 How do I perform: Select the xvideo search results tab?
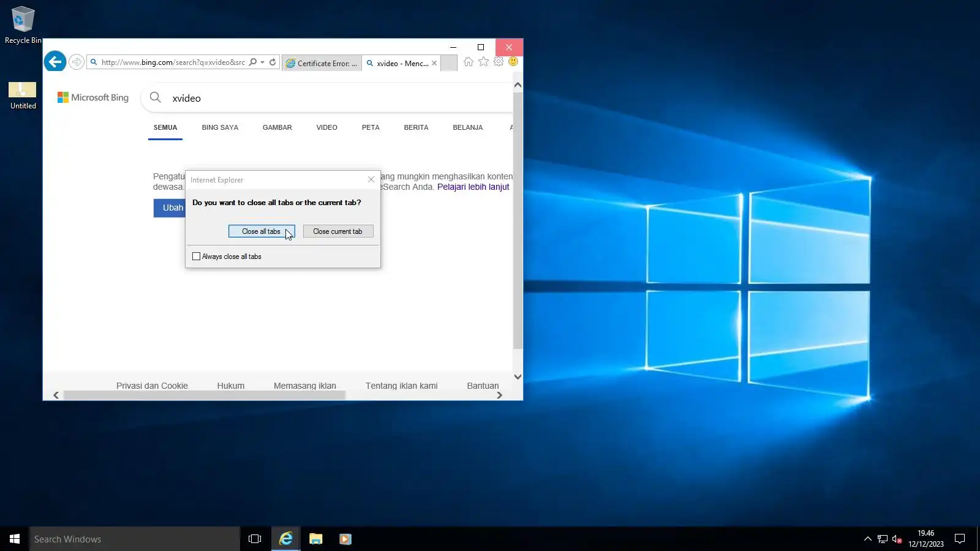(x=398, y=63)
